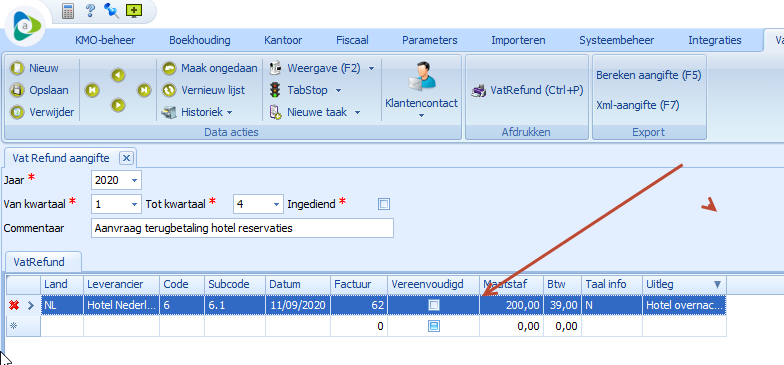The width and height of the screenshot is (784, 365).
Task: Open the Fiscaal ribbon tab
Action: pos(352,40)
